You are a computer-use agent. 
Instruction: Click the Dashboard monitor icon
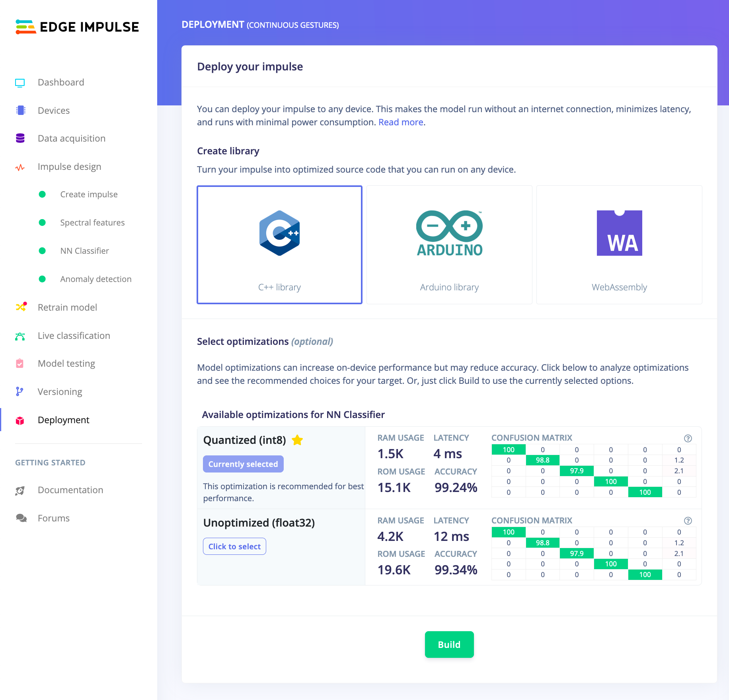[20, 83]
